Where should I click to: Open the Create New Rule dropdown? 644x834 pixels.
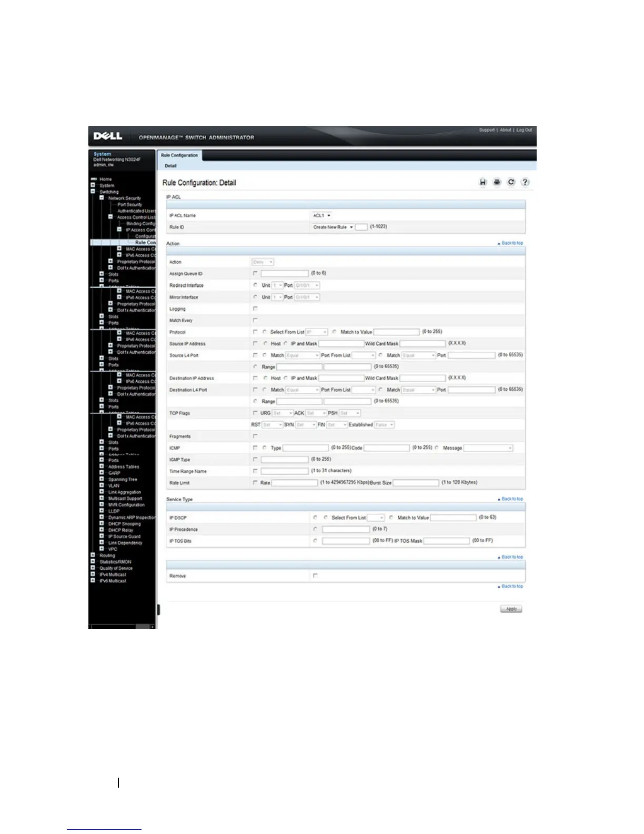coord(333,227)
